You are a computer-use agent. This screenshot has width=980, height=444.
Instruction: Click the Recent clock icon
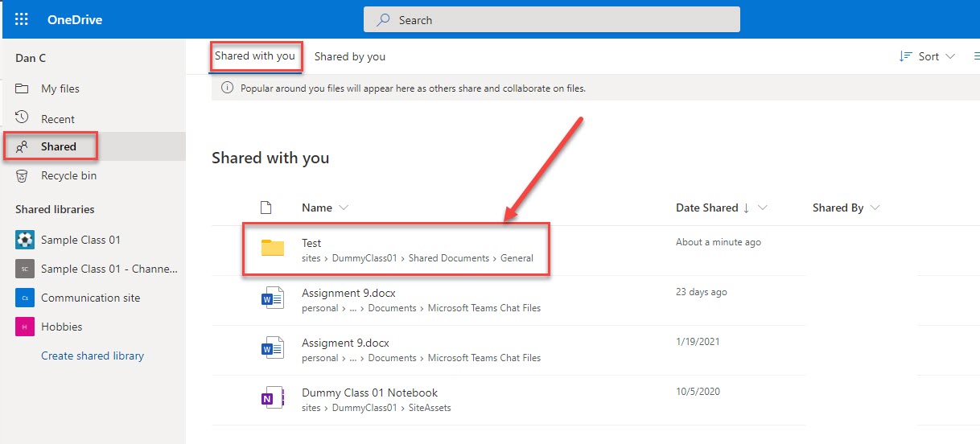[x=23, y=118]
